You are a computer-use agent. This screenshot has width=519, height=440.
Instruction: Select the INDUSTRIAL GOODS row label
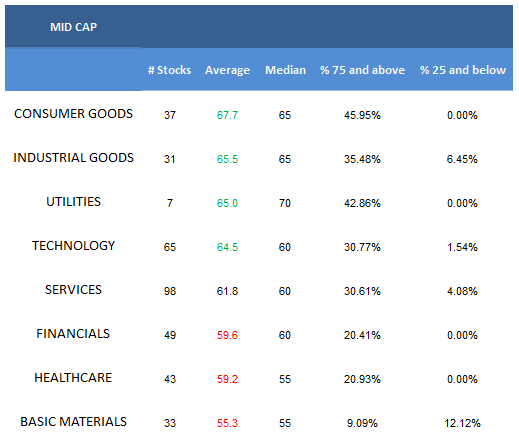point(73,158)
